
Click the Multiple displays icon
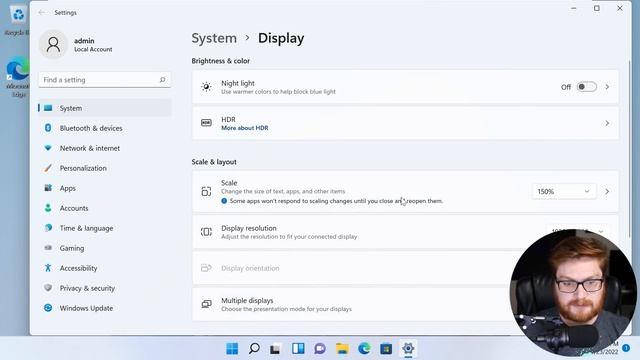206,304
